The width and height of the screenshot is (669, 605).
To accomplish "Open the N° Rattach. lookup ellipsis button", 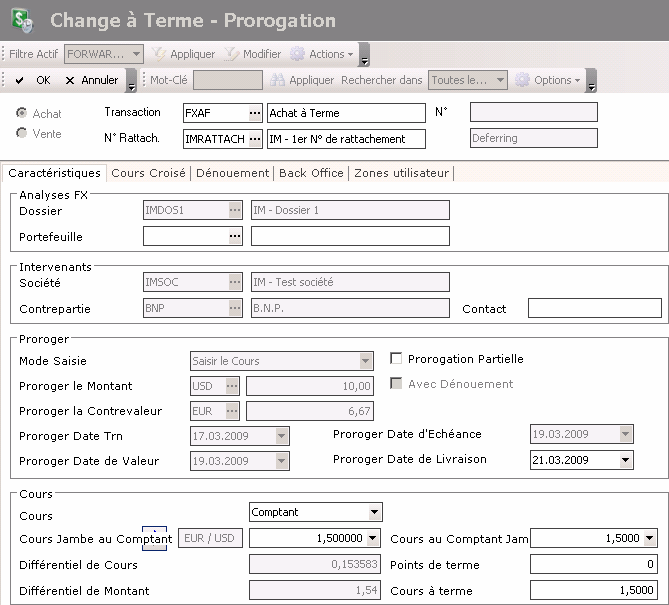I will click(x=254, y=138).
